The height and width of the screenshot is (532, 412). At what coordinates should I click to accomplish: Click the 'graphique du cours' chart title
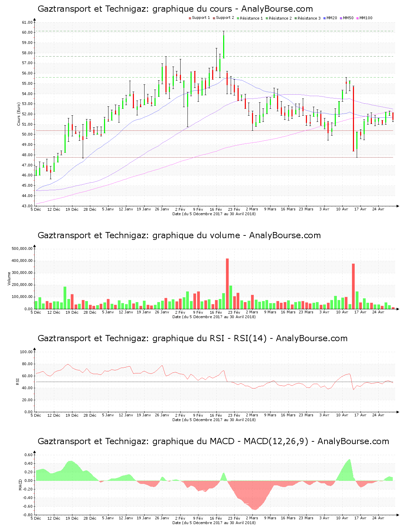click(175, 9)
